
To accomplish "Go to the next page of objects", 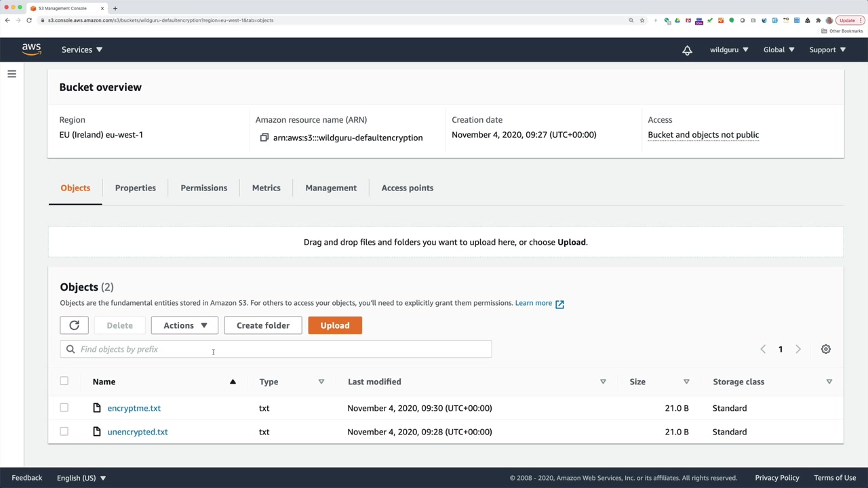I will [798, 349].
